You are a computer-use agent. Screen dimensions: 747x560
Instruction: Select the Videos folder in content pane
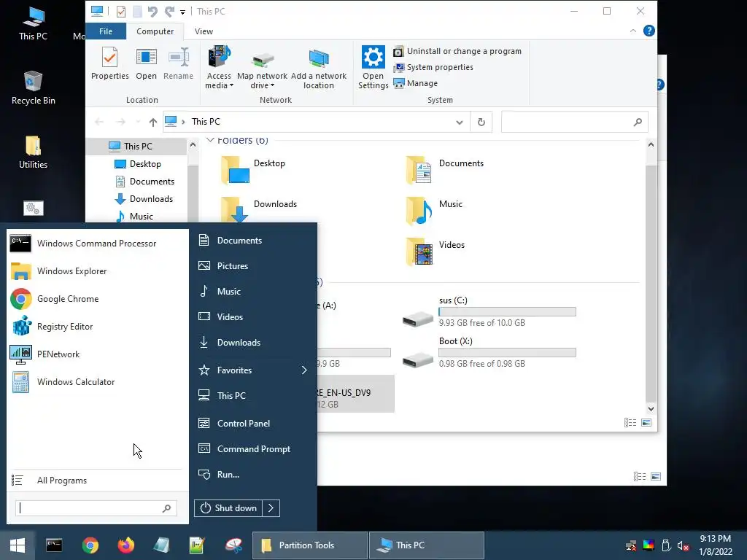coord(435,252)
